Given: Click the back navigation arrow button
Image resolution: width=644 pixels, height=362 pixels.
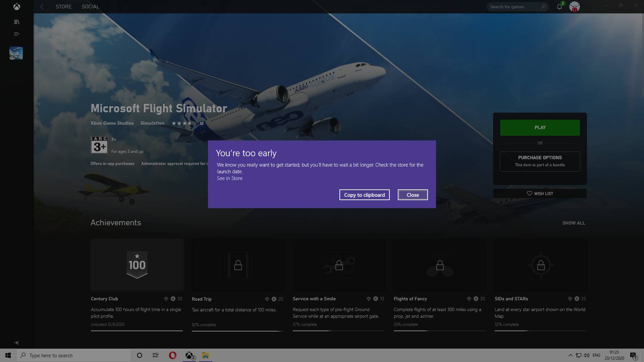Looking at the screenshot, I should [41, 7].
